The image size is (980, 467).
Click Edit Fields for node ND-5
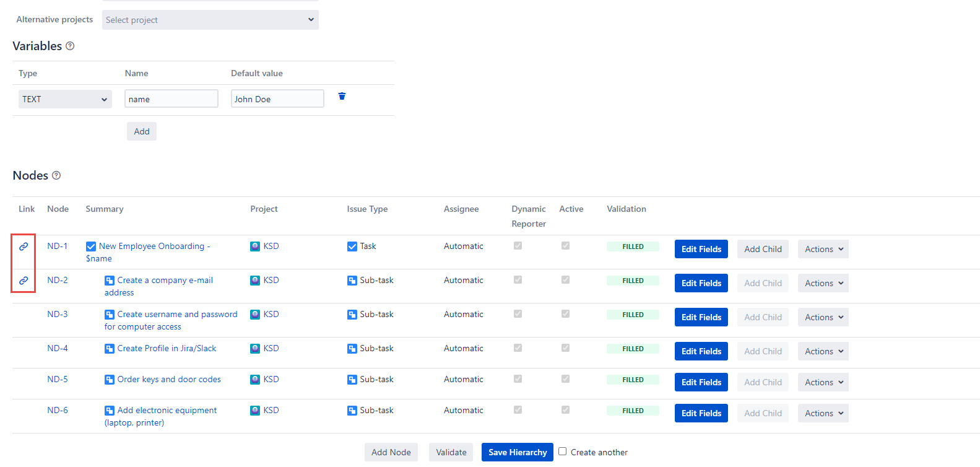(701, 382)
